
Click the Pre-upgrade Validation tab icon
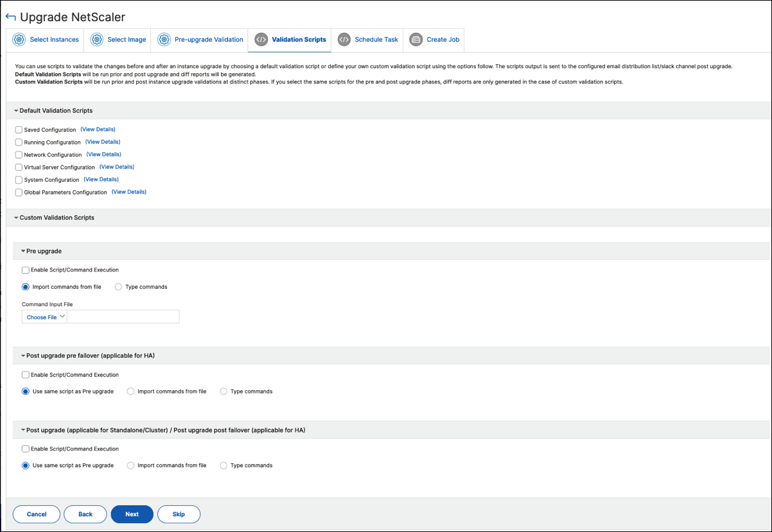click(164, 39)
